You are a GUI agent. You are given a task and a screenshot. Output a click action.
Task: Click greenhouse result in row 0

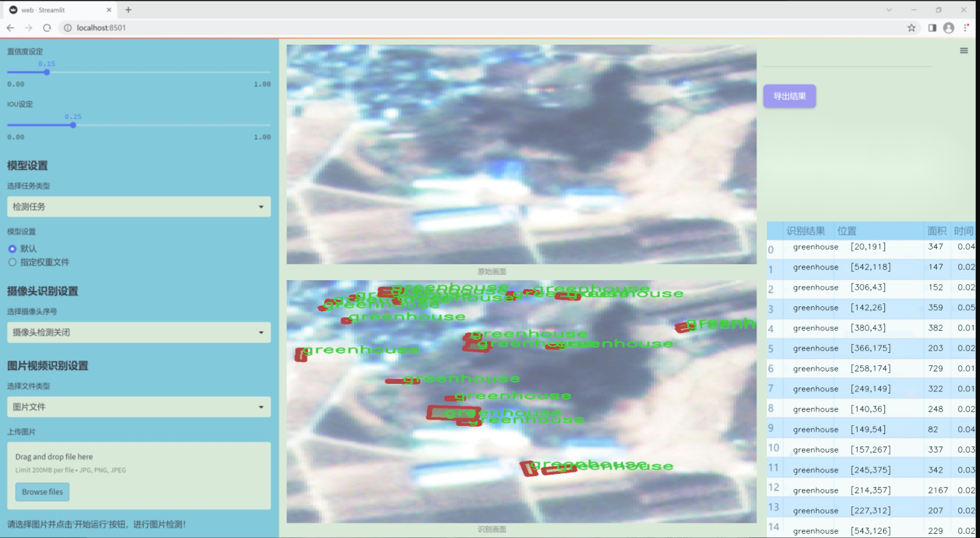click(816, 247)
